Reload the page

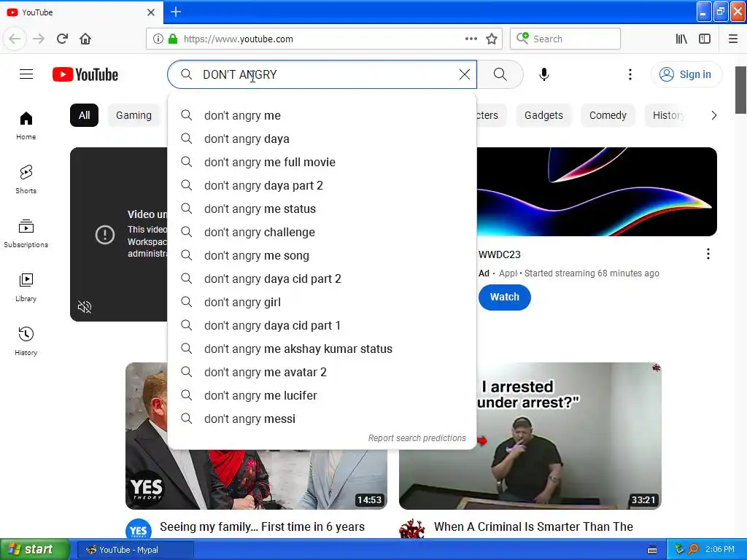point(62,39)
